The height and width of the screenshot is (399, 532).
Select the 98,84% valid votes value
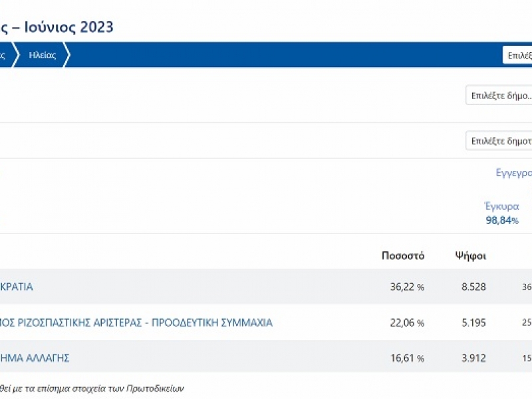point(501,221)
